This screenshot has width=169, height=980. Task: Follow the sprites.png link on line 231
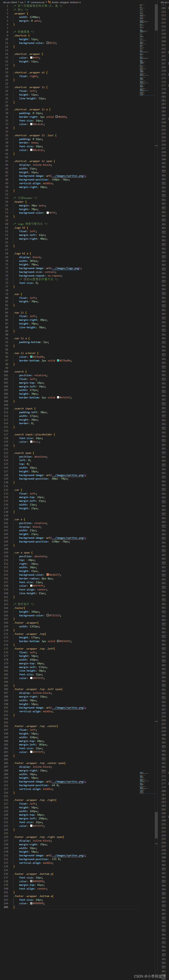click(68, 855)
